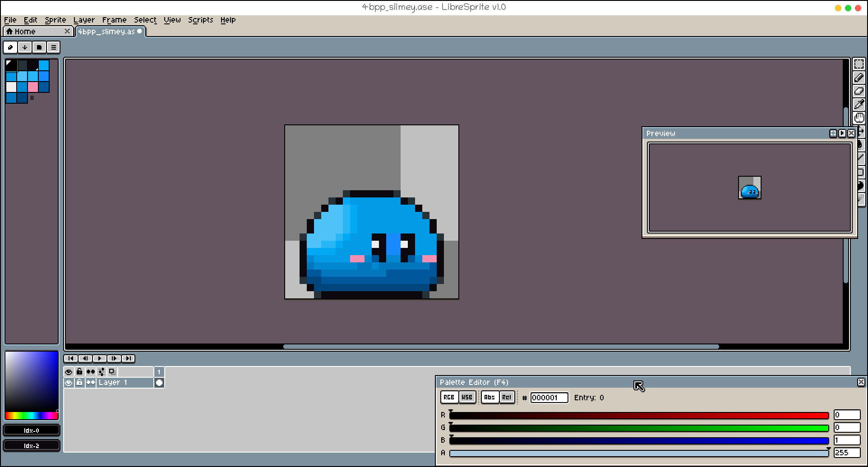Close the Palette Editor panel
This screenshot has height=467, width=868.
coord(861,382)
